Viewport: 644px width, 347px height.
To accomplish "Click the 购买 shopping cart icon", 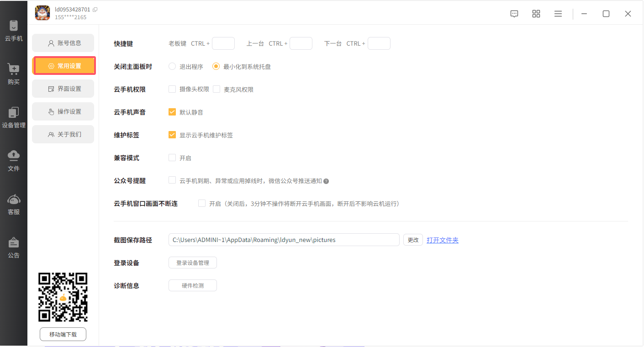I will [x=14, y=70].
